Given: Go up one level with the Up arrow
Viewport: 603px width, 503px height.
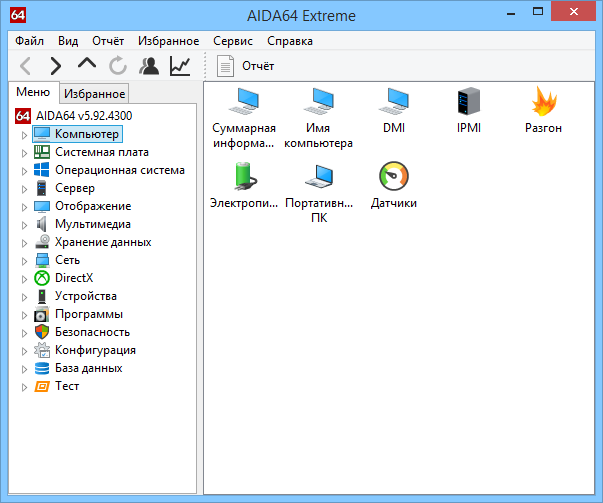Looking at the screenshot, I should [x=87, y=63].
